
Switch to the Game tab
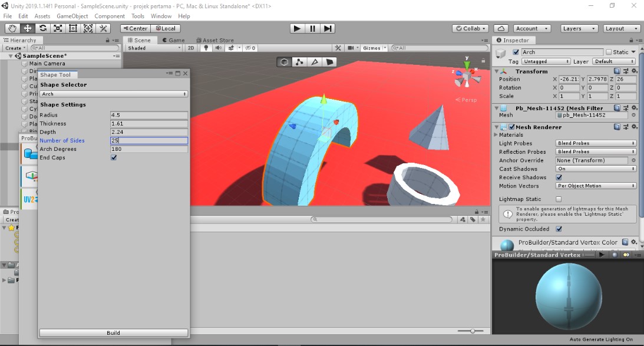point(173,40)
